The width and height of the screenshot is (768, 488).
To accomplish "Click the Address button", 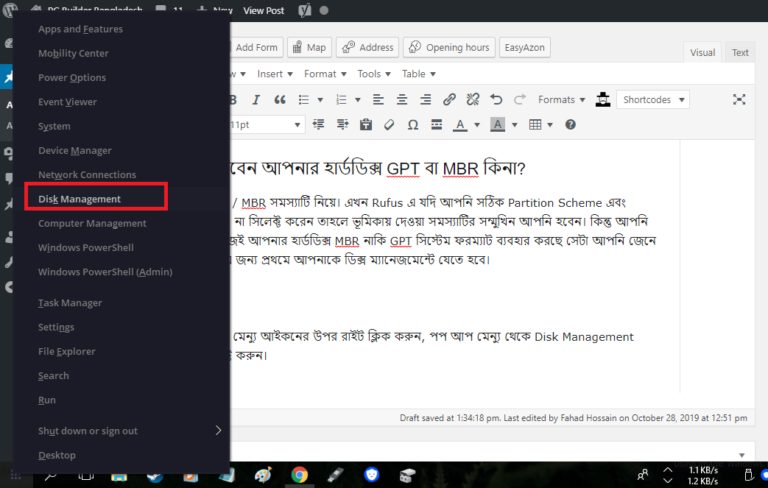I will click(367, 48).
